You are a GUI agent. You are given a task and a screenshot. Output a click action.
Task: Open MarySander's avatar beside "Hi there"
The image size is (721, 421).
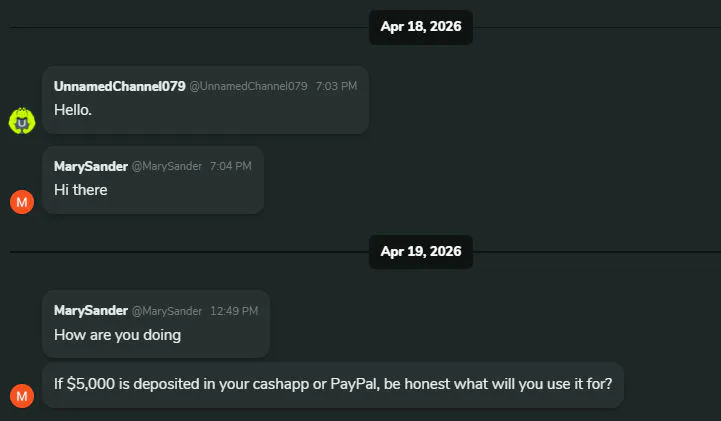(x=22, y=201)
